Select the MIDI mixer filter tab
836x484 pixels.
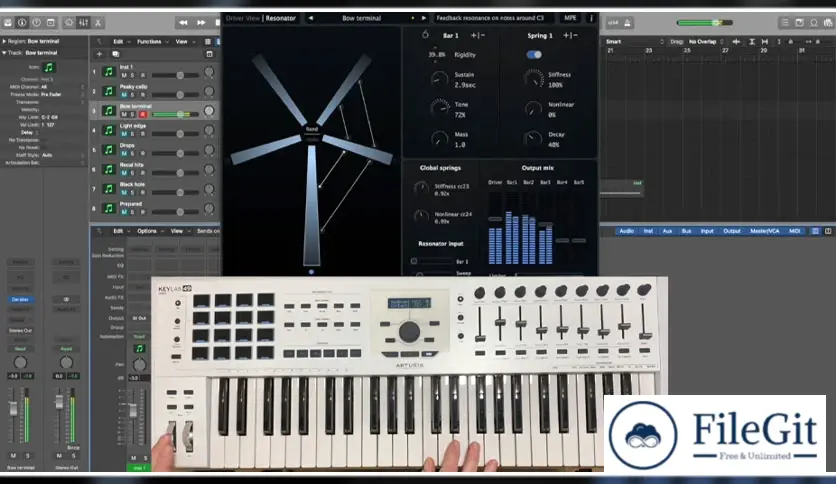point(794,231)
